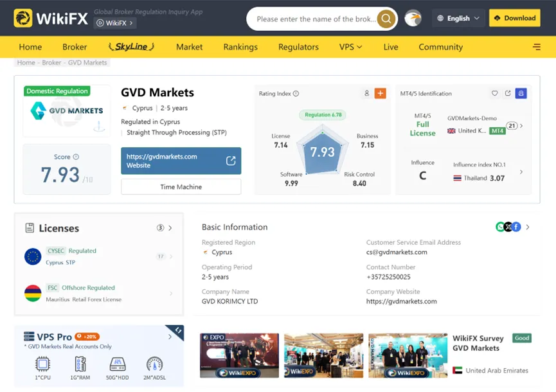Click the 1G*RAM icon

click(80, 364)
